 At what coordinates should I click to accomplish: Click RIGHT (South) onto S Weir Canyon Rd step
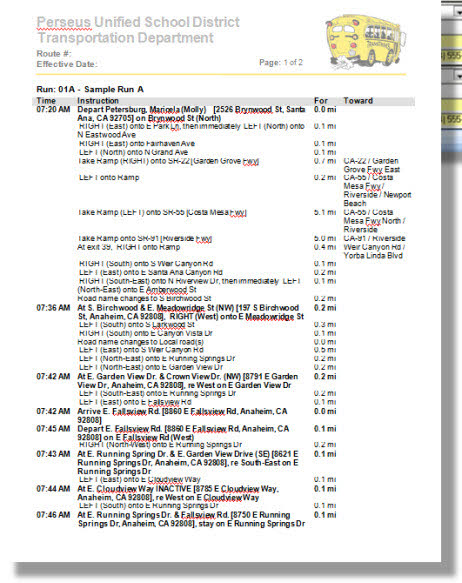(146, 264)
